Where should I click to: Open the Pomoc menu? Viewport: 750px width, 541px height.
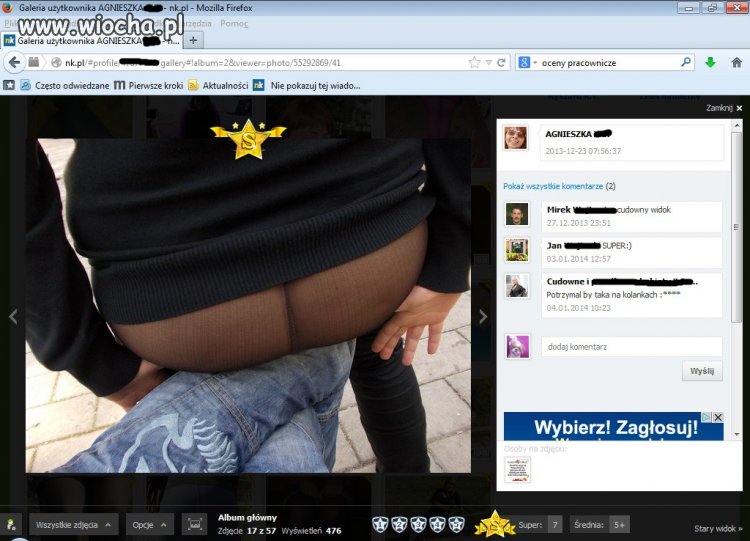[x=234, y=23]
